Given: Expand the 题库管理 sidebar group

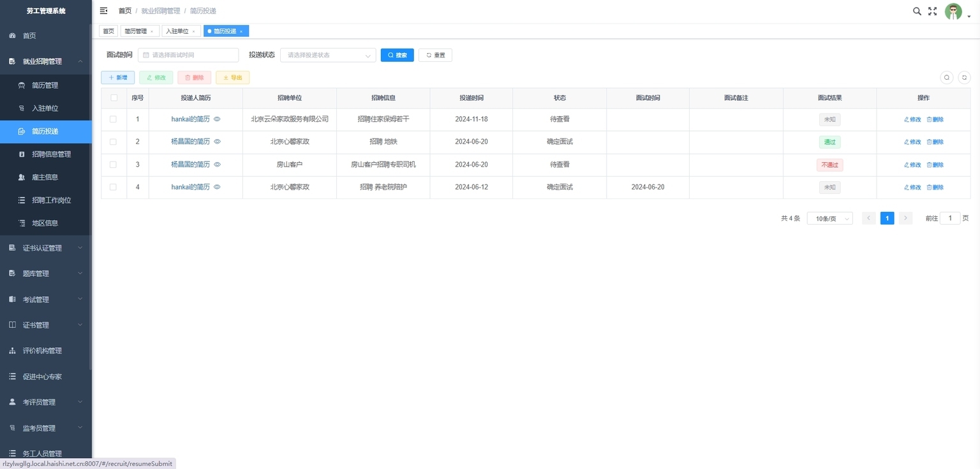Looking at the screenshot, I should pos(46,273).
